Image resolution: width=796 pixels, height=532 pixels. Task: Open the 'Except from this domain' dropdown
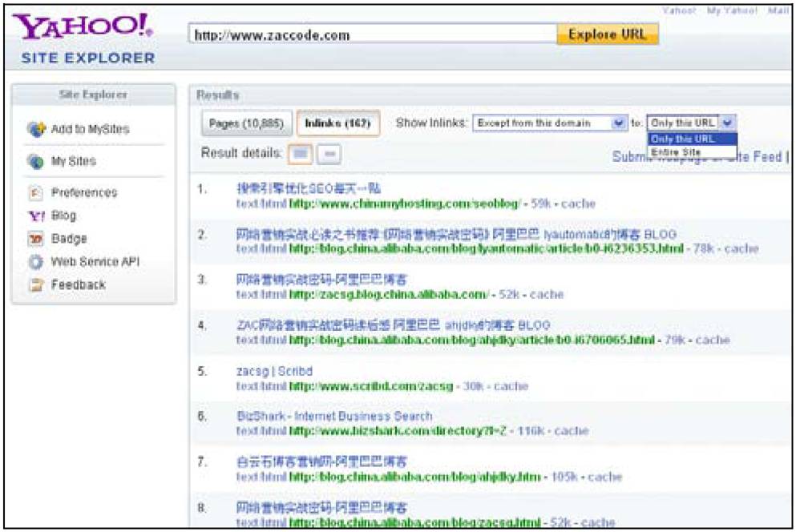point(550,123)
